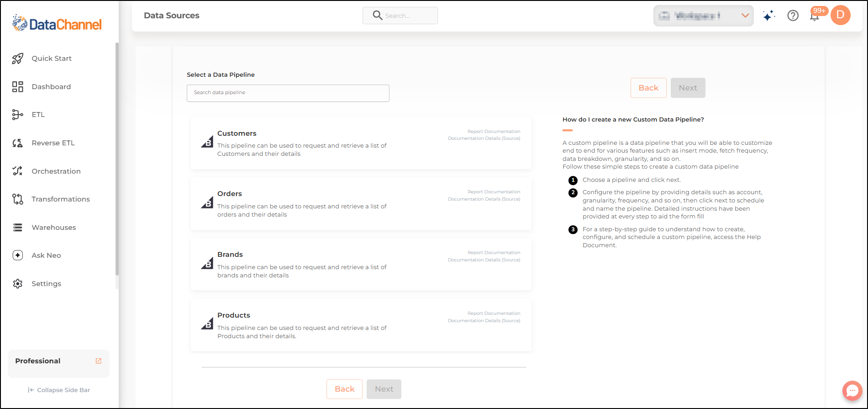
Task: Open Report Documentation for Orders
Action: tap(494, 192)
